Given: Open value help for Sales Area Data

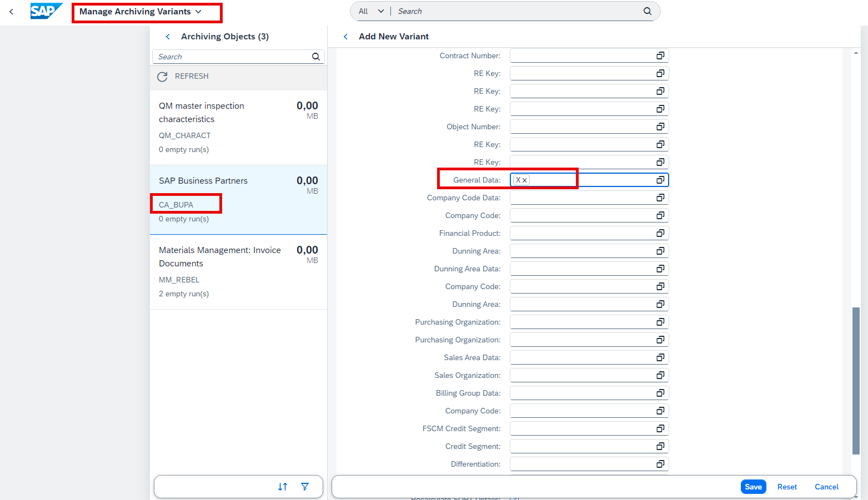Looking at the screenshot, I should 660,357.
